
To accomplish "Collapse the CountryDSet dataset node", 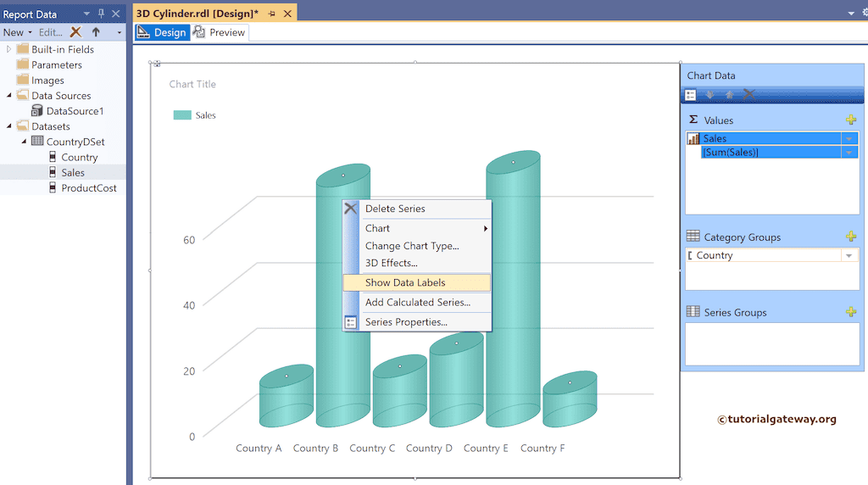I will click(24, 142).
